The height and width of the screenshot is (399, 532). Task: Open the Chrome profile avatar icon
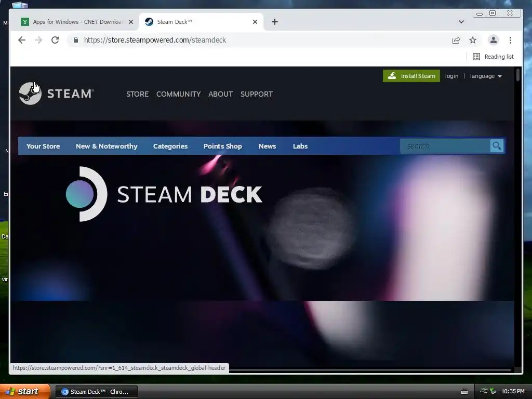(x=494, y=40)
